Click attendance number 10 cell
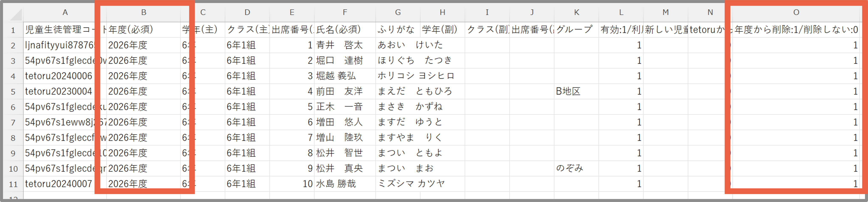Screen dimensions: 868x202 (x=292, y=184)
